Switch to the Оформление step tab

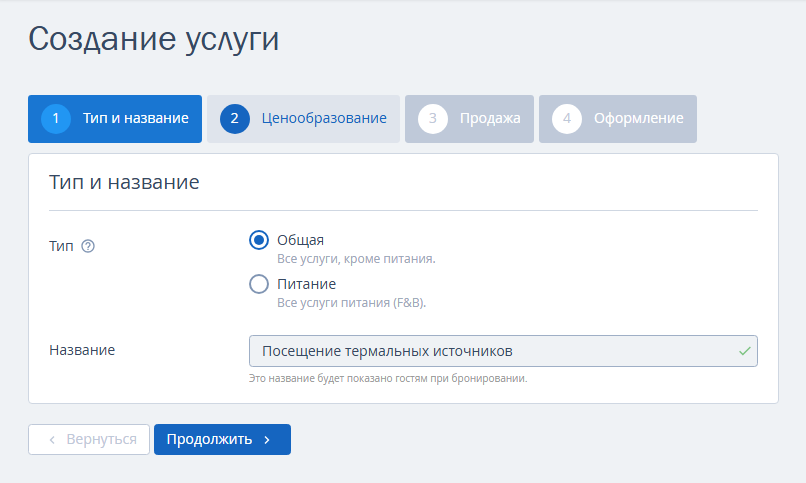pyautogui.click(x=618, y=119)
